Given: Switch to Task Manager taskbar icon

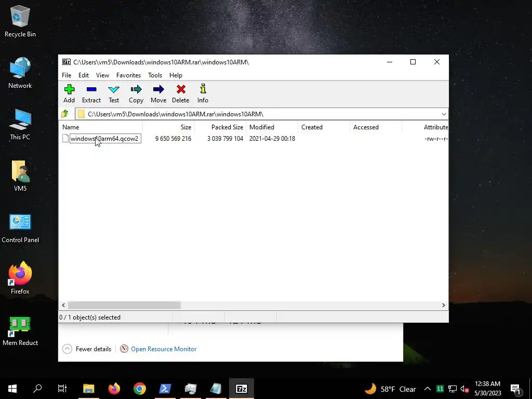Looking at the screenshot, I should pos(190,389).
